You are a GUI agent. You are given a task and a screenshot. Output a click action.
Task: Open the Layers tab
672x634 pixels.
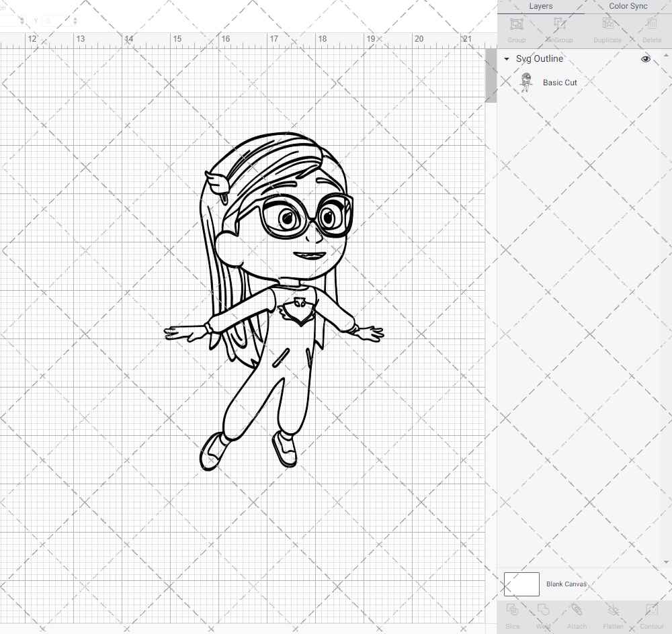pyautogui.click(x=540, y=6)
